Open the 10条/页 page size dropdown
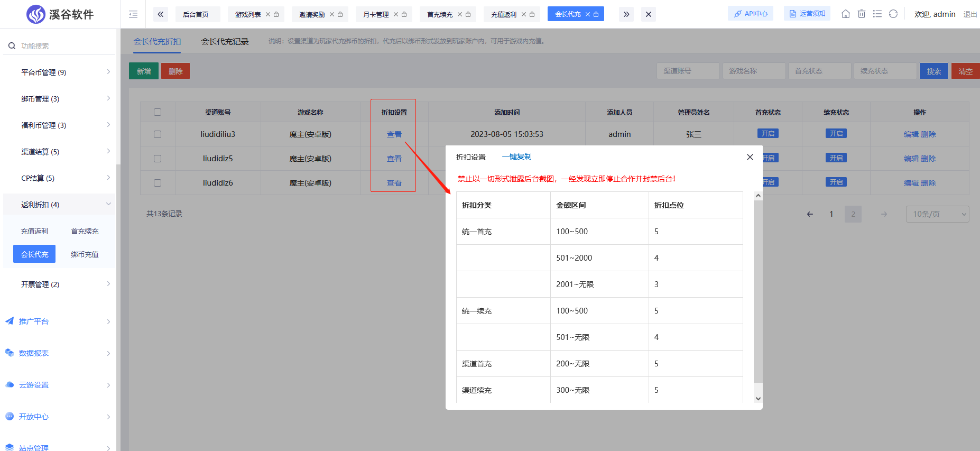The image size is (980, 451). tap(937, 214)
